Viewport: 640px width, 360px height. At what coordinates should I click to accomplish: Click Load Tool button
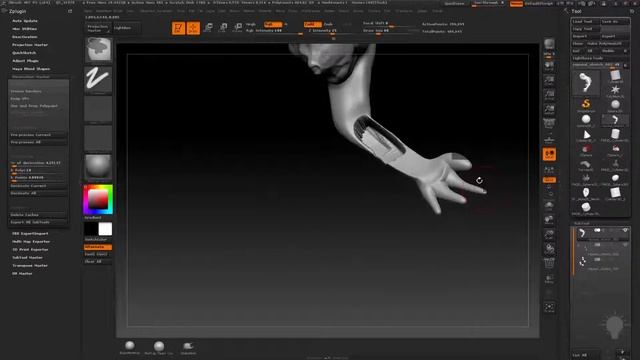click(x=585, y=22)
